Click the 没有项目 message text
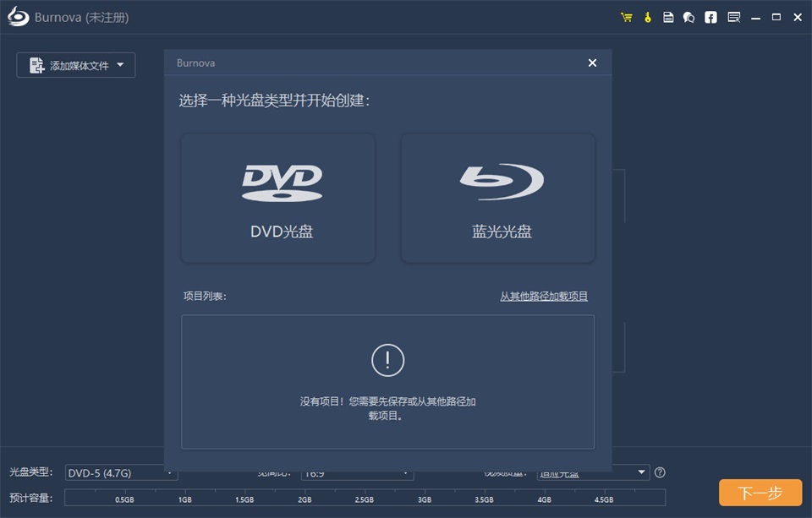812x518 pixels. [387, 408]
